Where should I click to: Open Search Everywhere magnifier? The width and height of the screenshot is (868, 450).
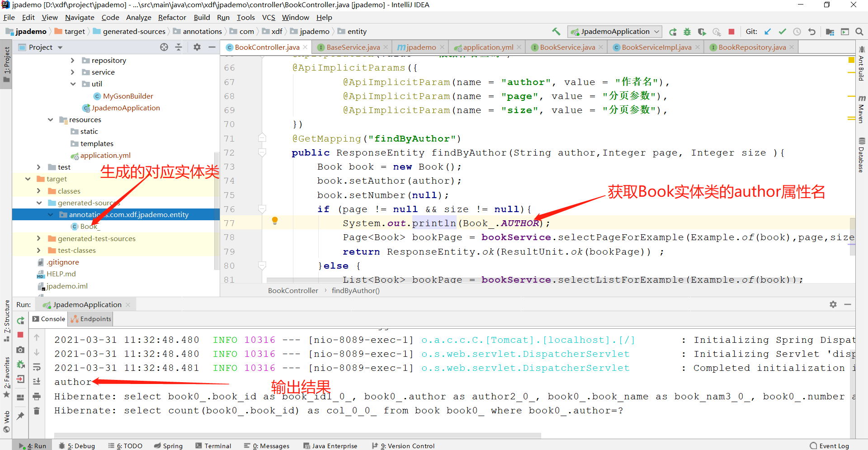click(x=859, y=32)
